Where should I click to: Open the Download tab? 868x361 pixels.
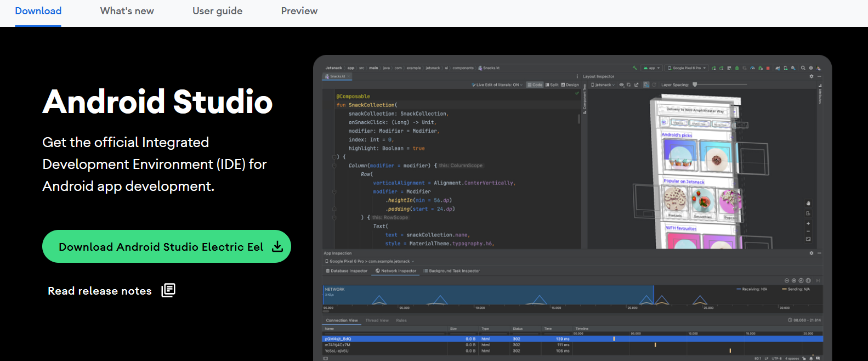[x=38, y=11]
